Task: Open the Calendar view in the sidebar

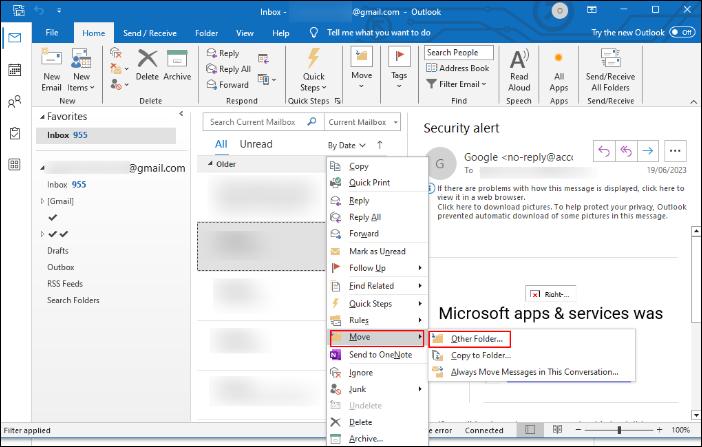Action: click(x=14, y=70)
